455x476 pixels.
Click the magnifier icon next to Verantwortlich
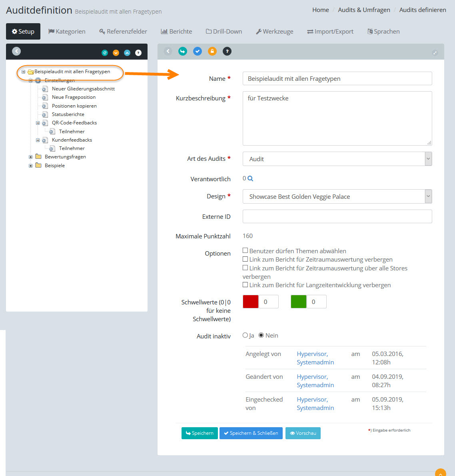[x=250, y=179]
